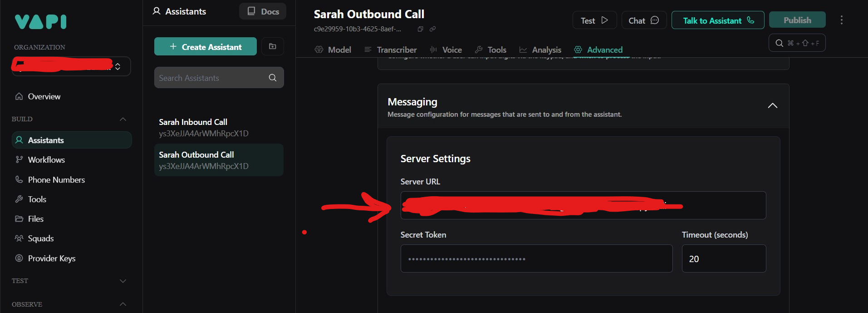The height and width of the screenshot is (313, 868).
Task: Click the Overview home icon
Action: coord(19,96)
